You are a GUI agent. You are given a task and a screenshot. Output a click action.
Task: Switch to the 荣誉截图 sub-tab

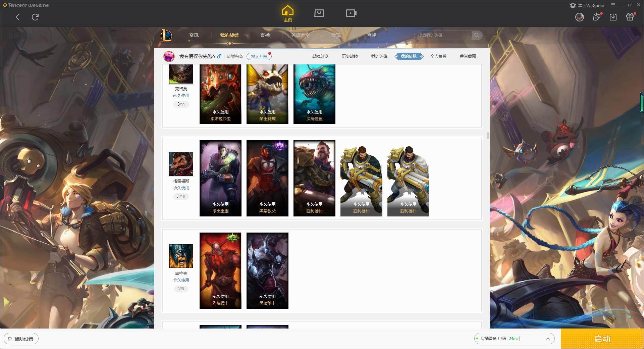click(x=468, y=56)
